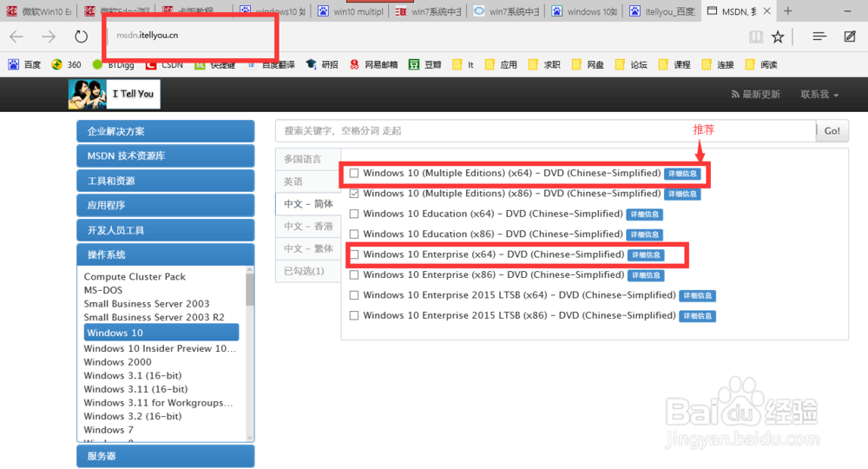868x469 pixels.
Task: Open 百度 bookmark in favorites bar
Action: (x=24, y=65)
